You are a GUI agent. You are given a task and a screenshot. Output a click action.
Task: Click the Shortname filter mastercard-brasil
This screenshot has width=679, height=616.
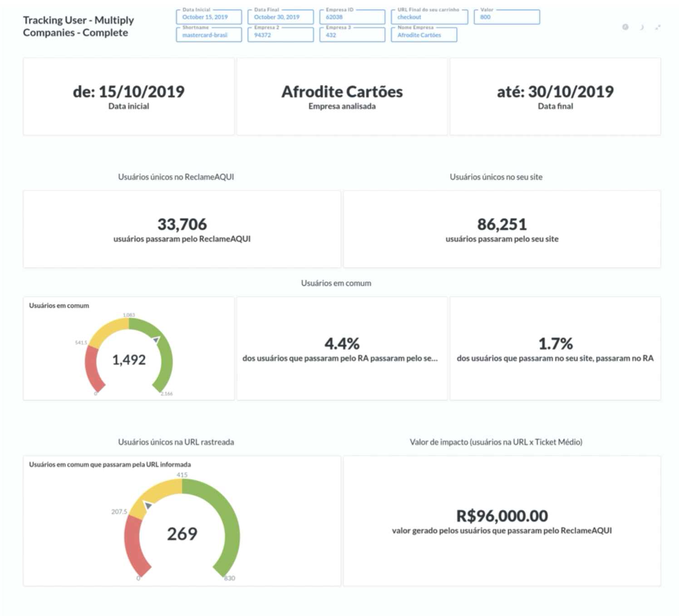pos(209,35)
